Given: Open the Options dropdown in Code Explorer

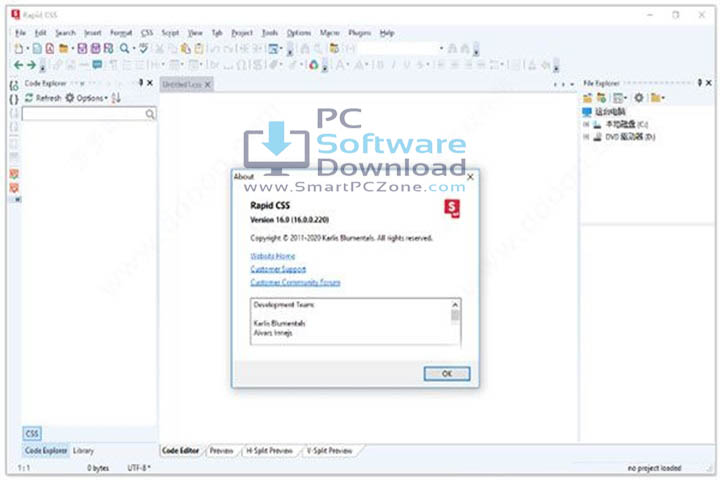Looking at the screenshot, I should pyautogui.click(x=86, y=98).
